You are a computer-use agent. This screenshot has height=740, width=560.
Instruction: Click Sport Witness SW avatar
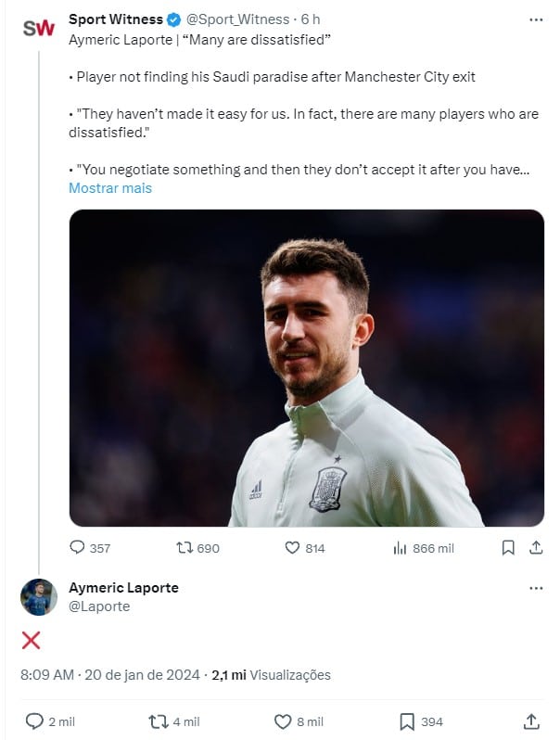pos(39,29)
